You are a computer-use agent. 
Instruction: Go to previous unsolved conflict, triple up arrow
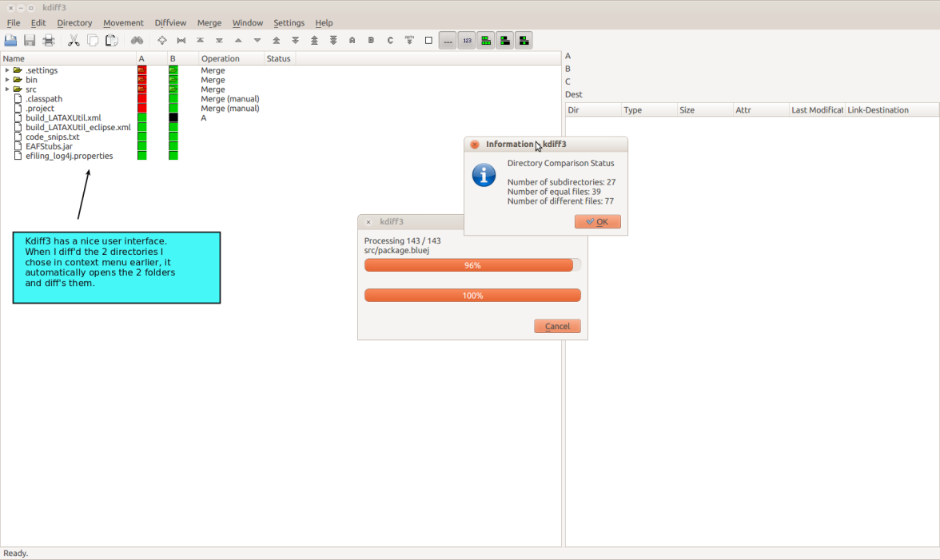314,40
